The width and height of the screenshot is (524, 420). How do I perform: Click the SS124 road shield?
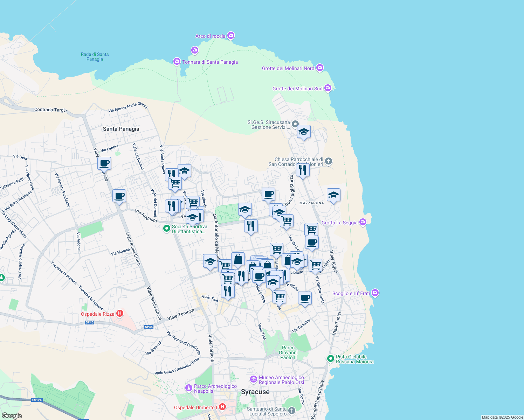pos(37,400)
